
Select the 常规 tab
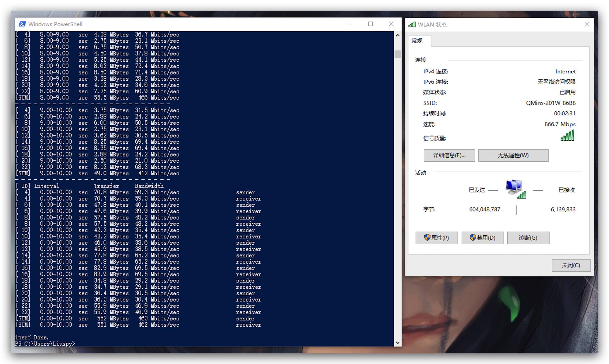pyautogui.click(x=417, y=41)
